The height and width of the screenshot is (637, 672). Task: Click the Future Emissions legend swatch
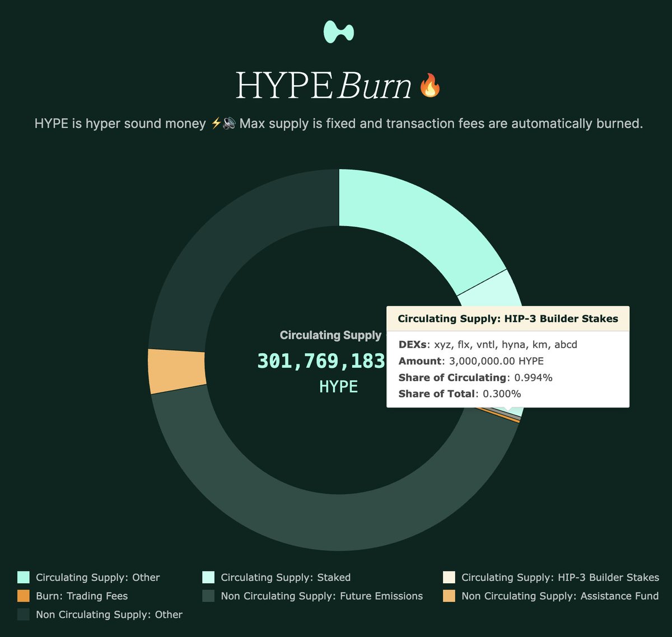tap(208, 596)
